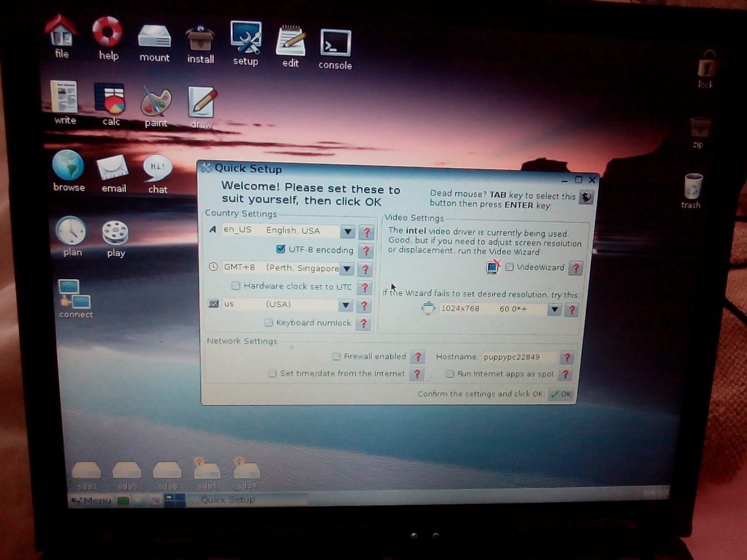Enable the Keyboard numlock checkbox
This screenshot has height=560, width=747.
click(x=268, y=322)
